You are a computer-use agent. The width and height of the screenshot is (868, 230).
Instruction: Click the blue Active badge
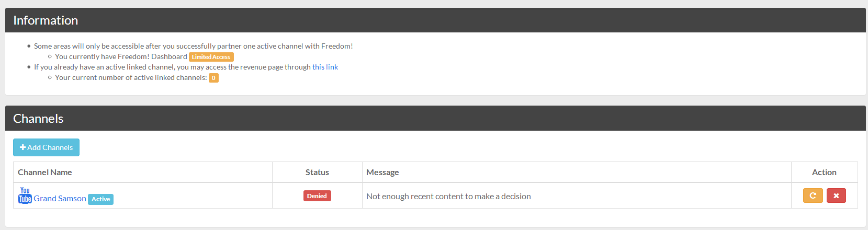tap(100, 199)
